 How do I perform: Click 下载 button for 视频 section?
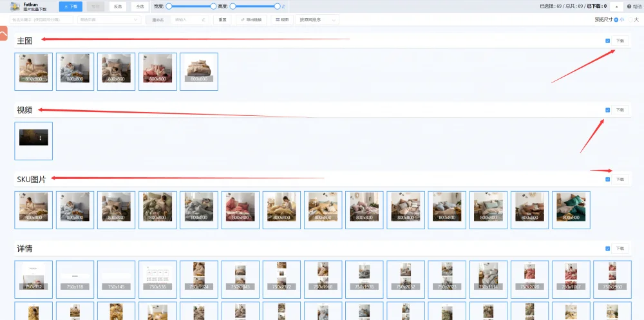[x=620, y=109]
